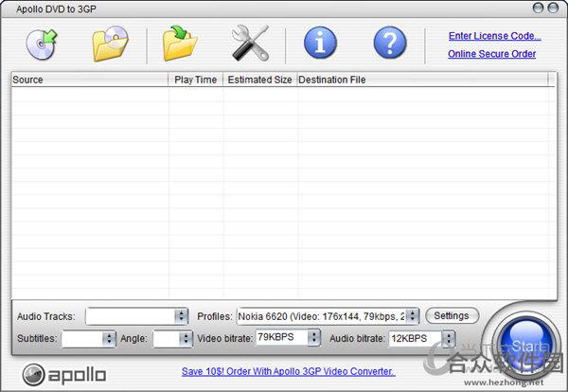The height and width of the screenshot is (392, 568).
Task: Open Help with the blue question mark icon
Action: pyautogui.click(x=390, y=43)
